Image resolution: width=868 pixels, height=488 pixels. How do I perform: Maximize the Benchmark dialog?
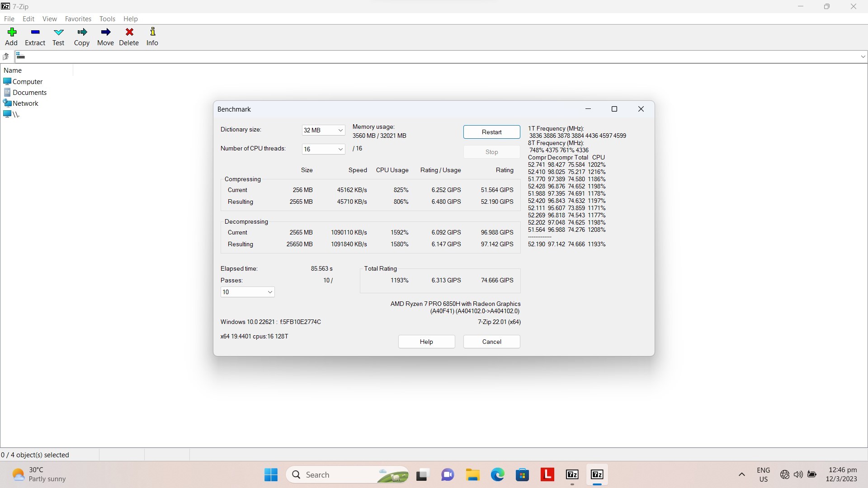point(614,109)
